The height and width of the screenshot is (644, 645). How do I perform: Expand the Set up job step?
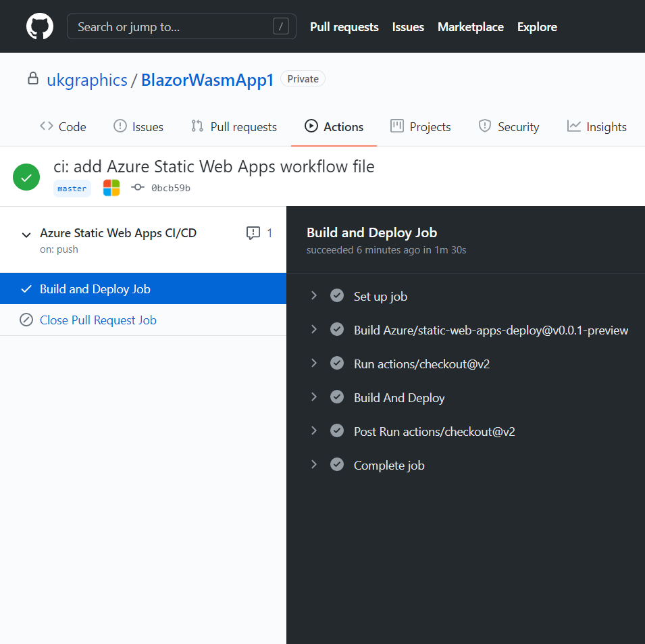pyautogui.click(x=314, y=295)
